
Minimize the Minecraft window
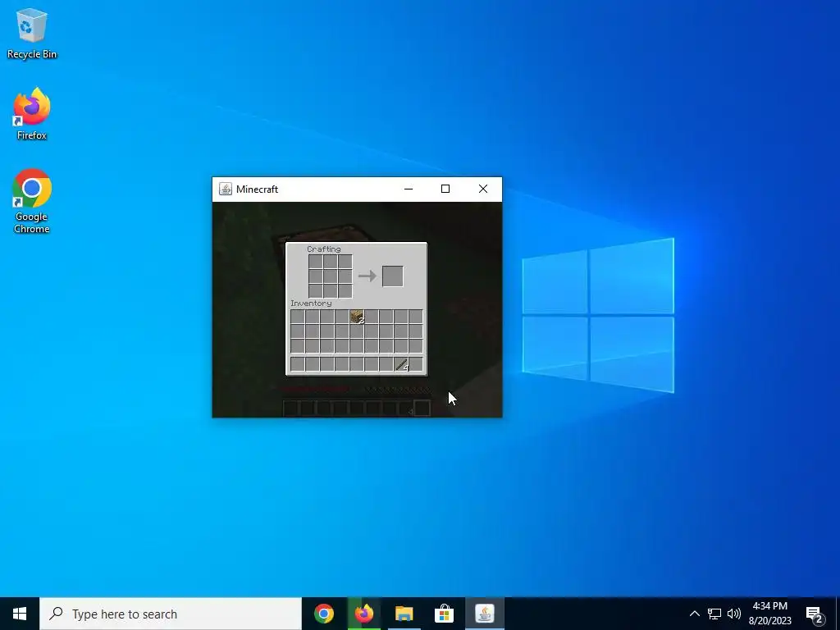point(409,189)
